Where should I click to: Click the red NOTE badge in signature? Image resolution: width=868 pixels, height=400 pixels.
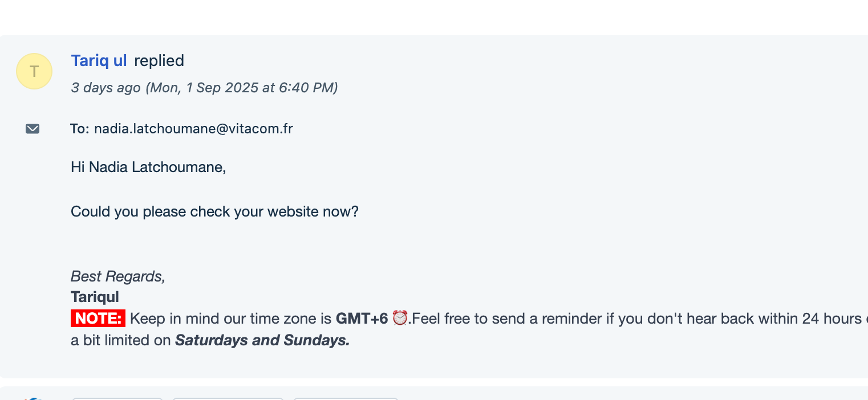coord(98,318)
